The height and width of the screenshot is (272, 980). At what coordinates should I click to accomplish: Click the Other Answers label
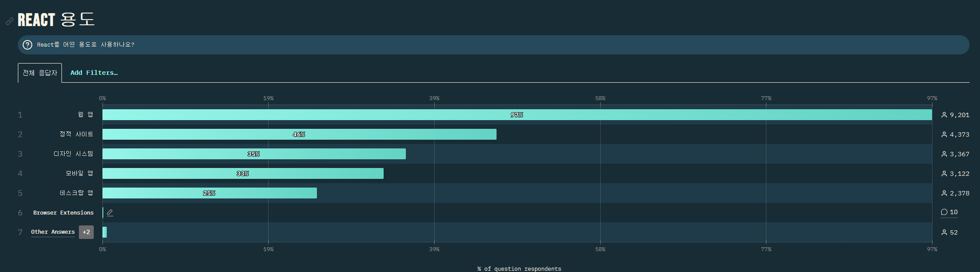tap(53, 232)
